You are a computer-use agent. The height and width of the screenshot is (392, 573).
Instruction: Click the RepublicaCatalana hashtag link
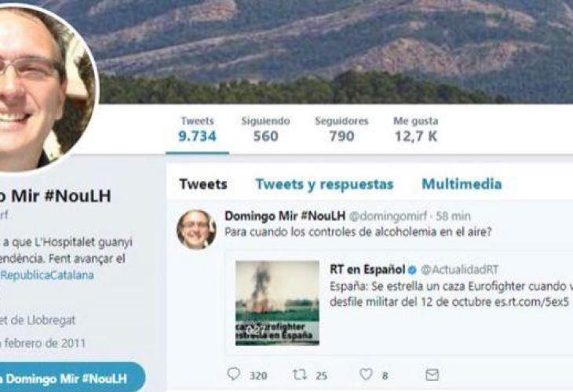(x=47, y=275)
